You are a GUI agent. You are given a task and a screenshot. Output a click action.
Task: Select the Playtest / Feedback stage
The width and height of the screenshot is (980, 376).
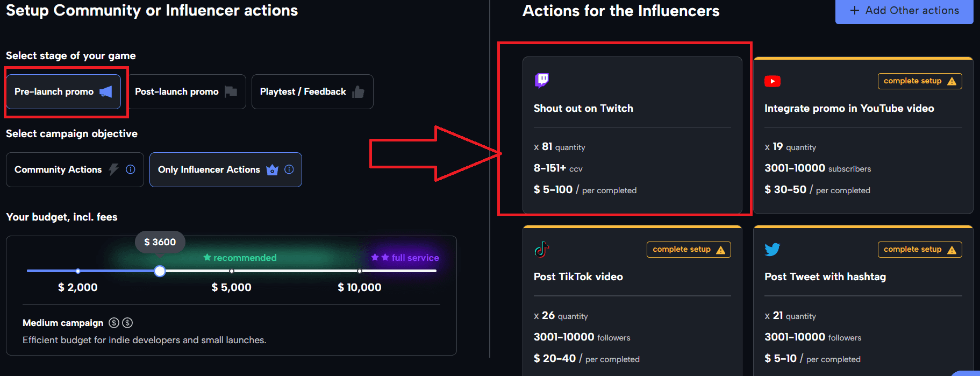point(312,92)
